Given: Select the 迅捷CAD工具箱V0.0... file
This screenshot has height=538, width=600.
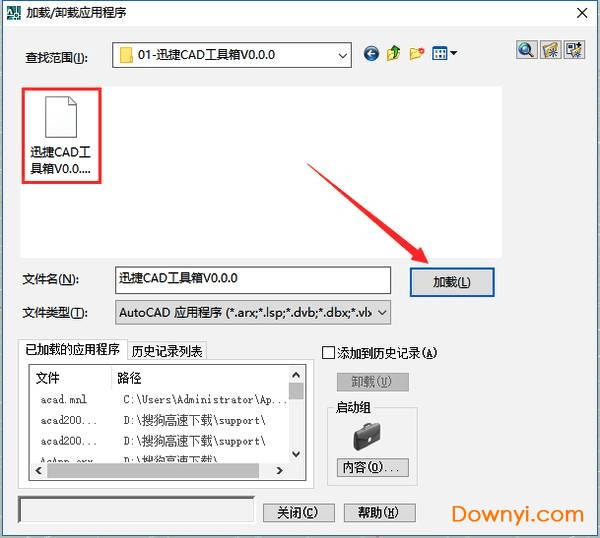Looking at the screenshot, I should [x=61, y=136].
